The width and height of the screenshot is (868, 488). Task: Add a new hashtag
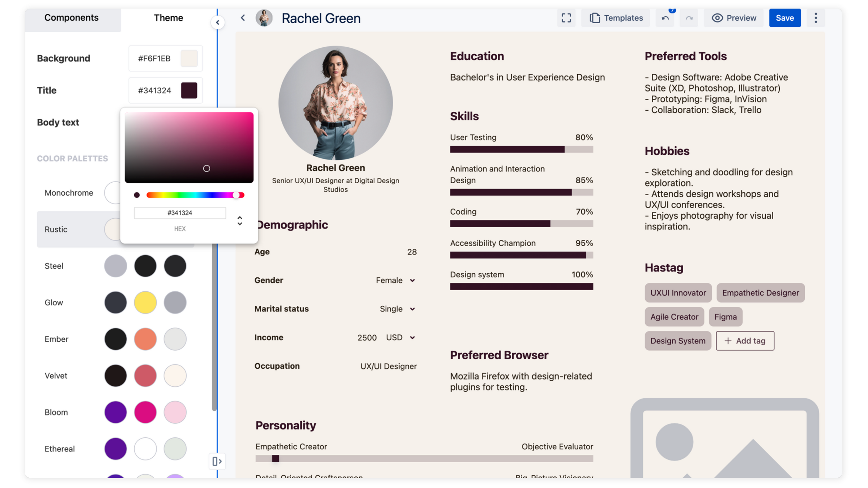coord(745,341)
